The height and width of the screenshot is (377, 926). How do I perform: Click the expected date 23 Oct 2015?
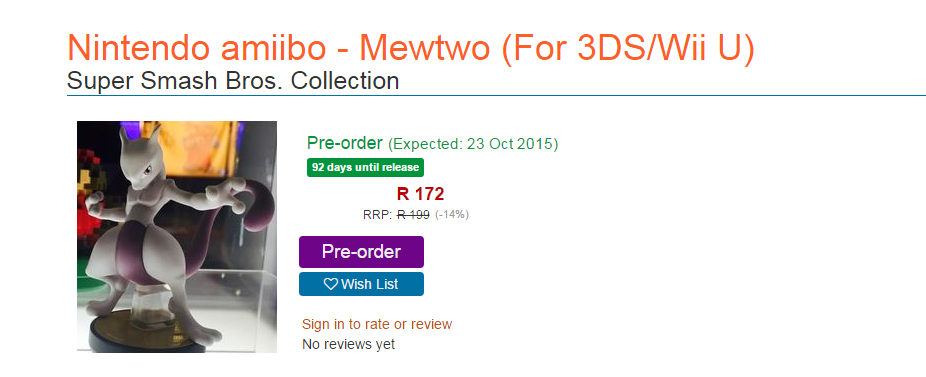point(510,144)
